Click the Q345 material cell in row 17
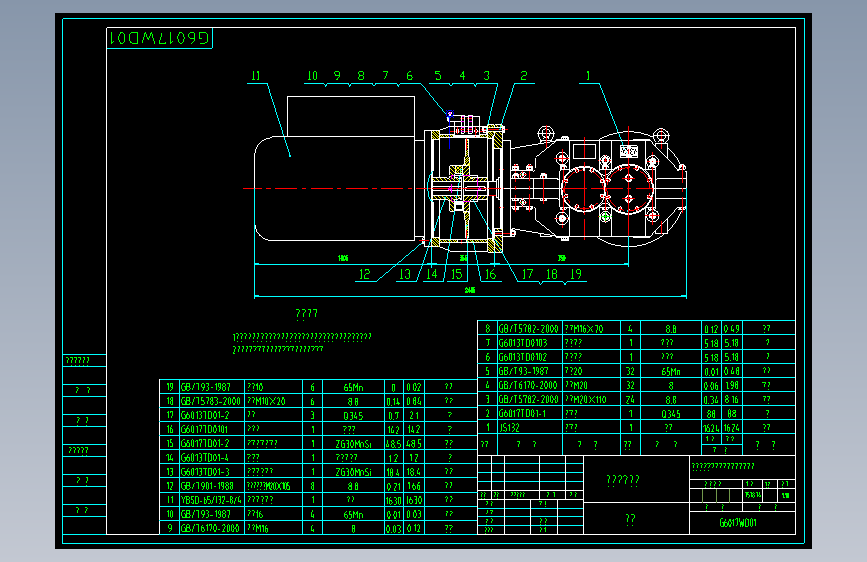 pyautogui.click(x=353, y=415)
